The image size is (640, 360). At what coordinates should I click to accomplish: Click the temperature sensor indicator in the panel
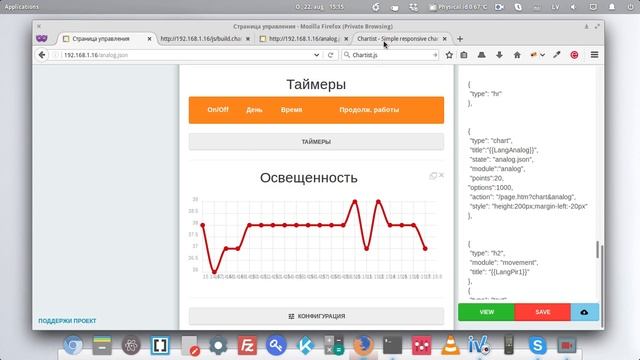click(x=458, y=7)
